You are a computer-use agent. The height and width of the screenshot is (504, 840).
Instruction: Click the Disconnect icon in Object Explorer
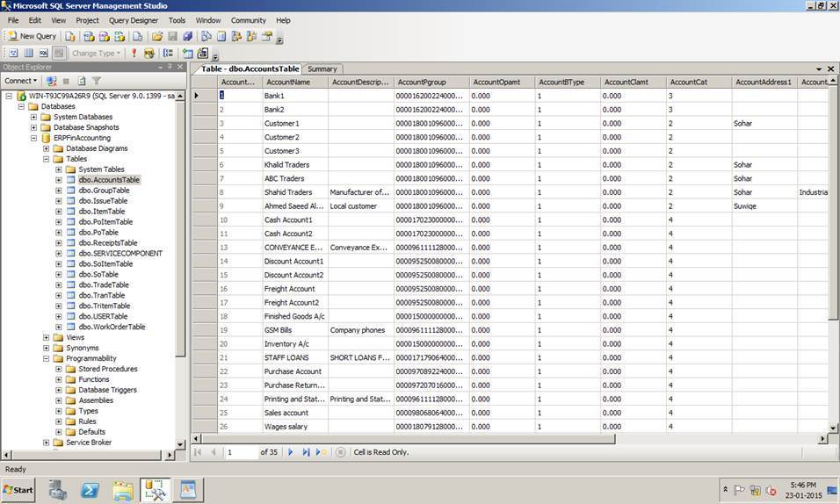tap(52, 81)
